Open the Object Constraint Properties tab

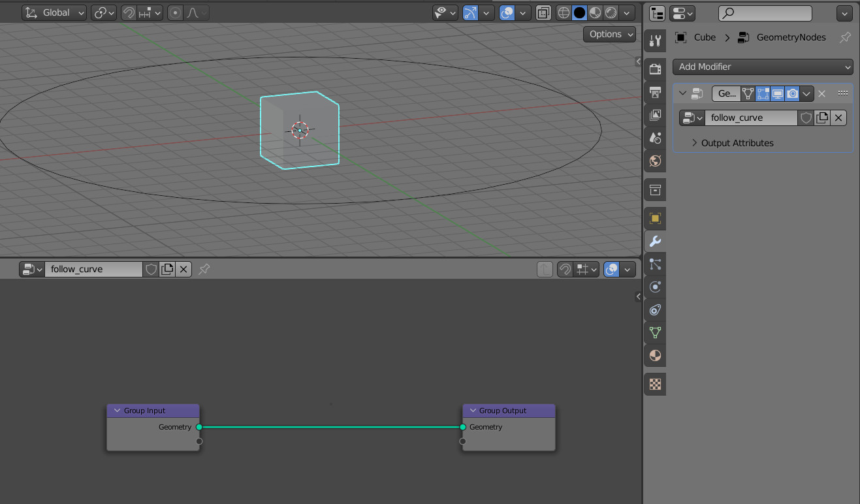[x=655, y=309]
